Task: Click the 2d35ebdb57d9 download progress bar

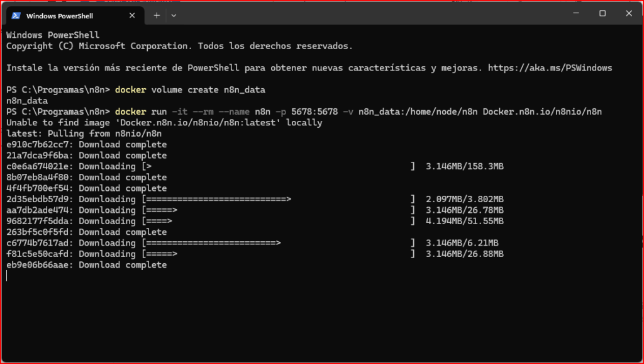Action: [279, 199]
